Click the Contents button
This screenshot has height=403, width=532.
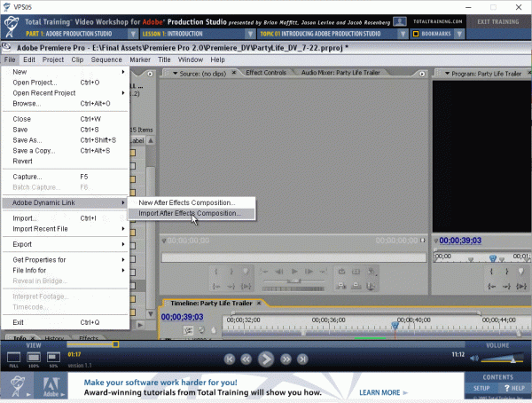coord(497,377)
